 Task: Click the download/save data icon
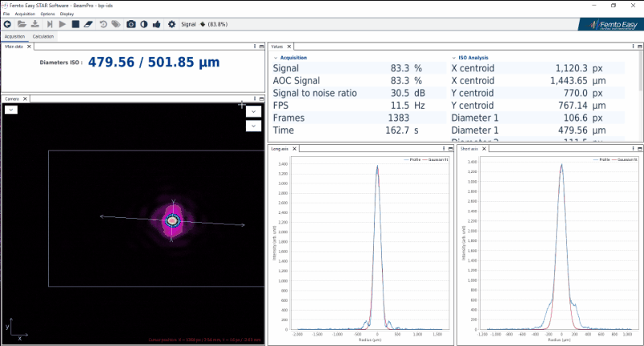(35, 24)
